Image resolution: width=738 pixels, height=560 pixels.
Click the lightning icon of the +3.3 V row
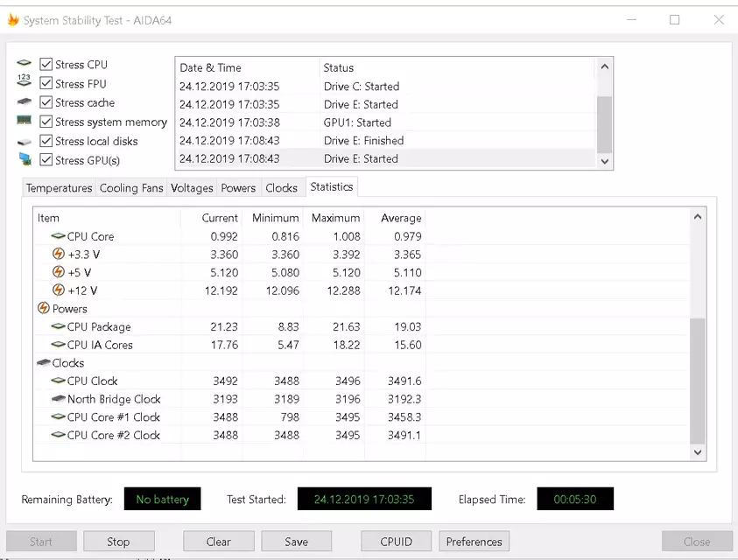[x=59, y=254]
